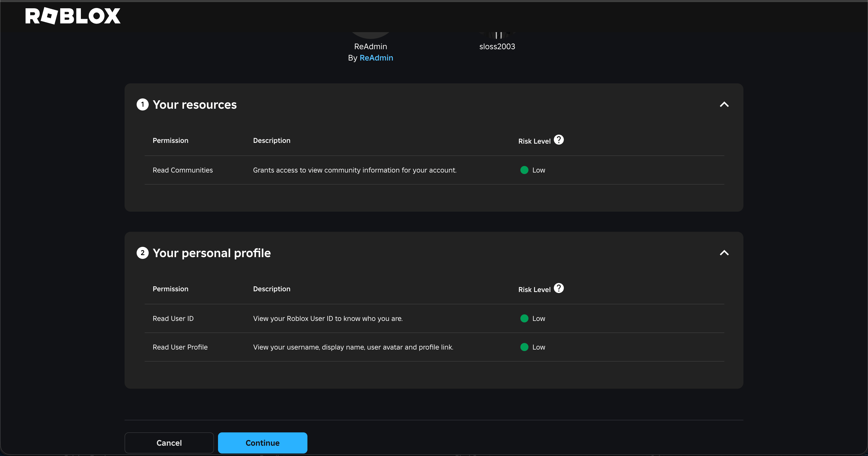The height and width of the screenshot is (456, 868).
Task: Click the Low label in the Read Communities row
Action: (538, 170)
